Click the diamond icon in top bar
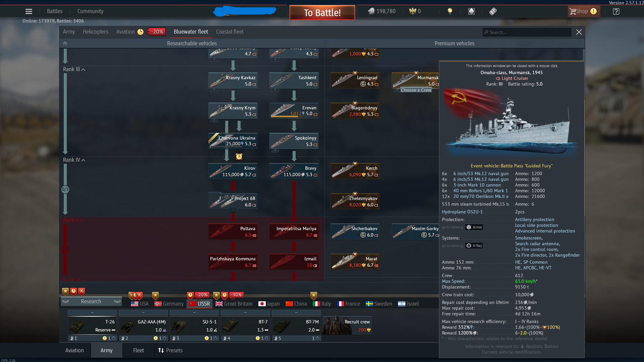644x362 pixels. 472,11
